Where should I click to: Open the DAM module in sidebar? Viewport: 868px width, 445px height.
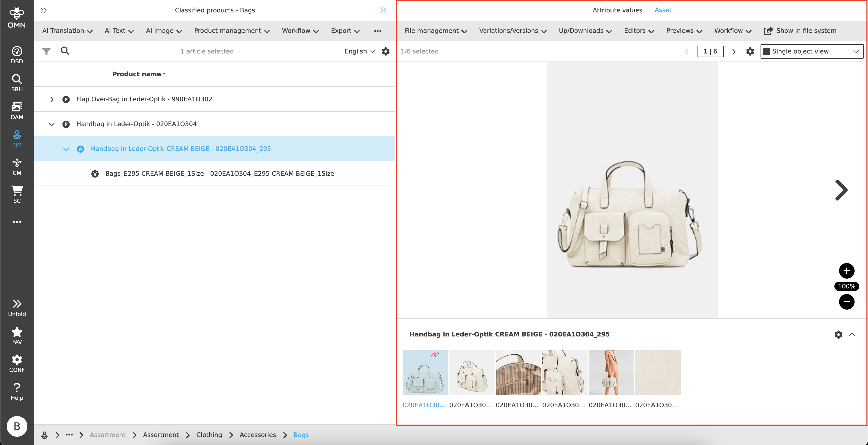[17, 111]
